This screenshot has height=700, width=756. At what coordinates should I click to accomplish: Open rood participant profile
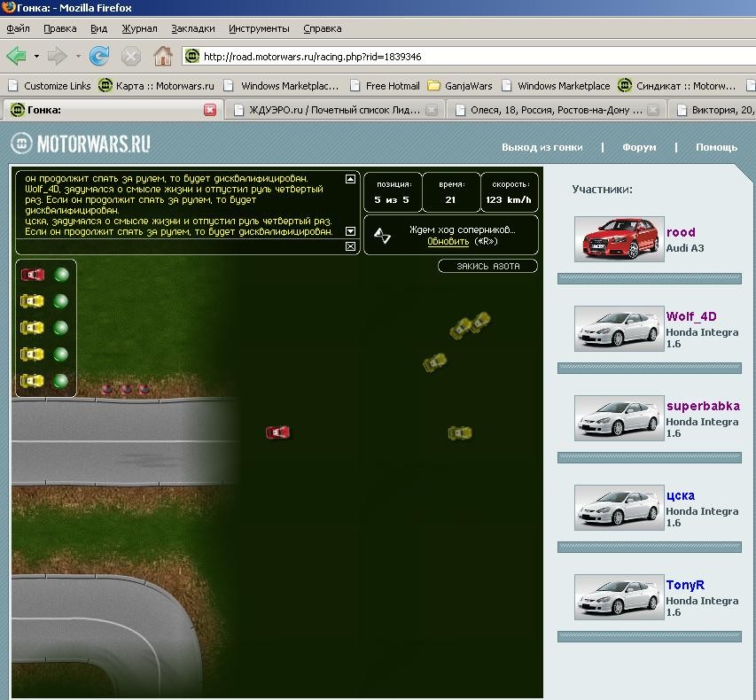pyautogui.click(x=681, y=232)
